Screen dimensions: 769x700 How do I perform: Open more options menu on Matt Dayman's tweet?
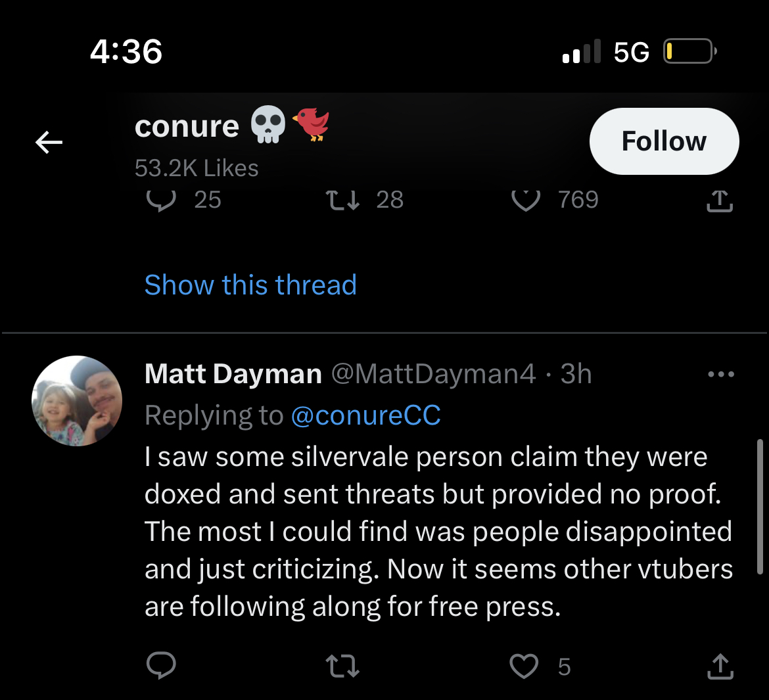coord(721,374)
